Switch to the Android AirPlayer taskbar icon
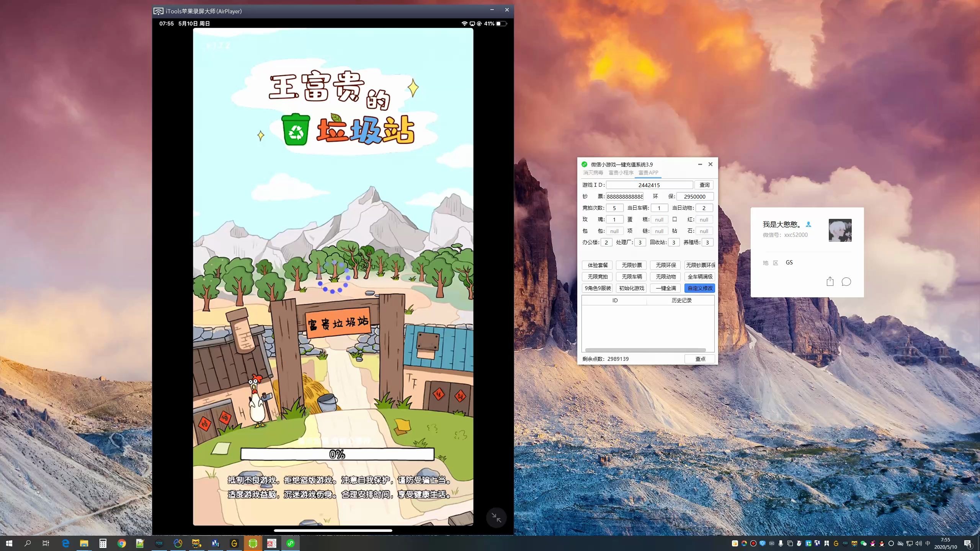Image resolution: width=980 pixels, height=551 pixels. (253, 543)
